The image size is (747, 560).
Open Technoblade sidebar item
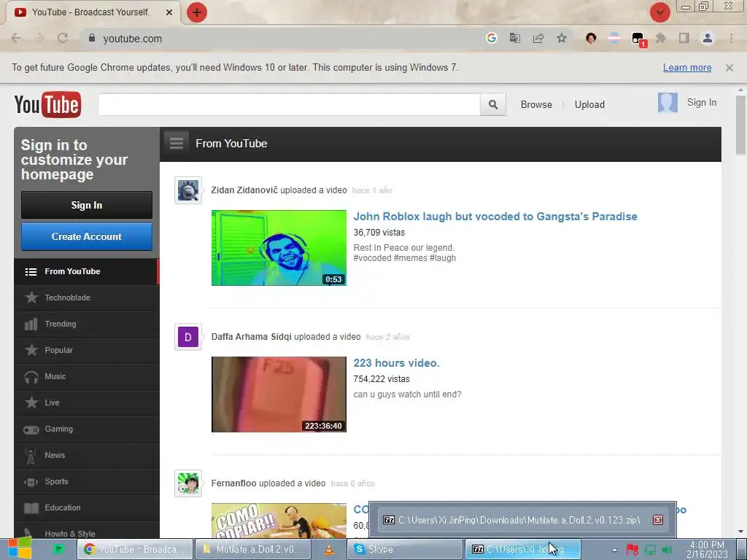coord(86,297)
